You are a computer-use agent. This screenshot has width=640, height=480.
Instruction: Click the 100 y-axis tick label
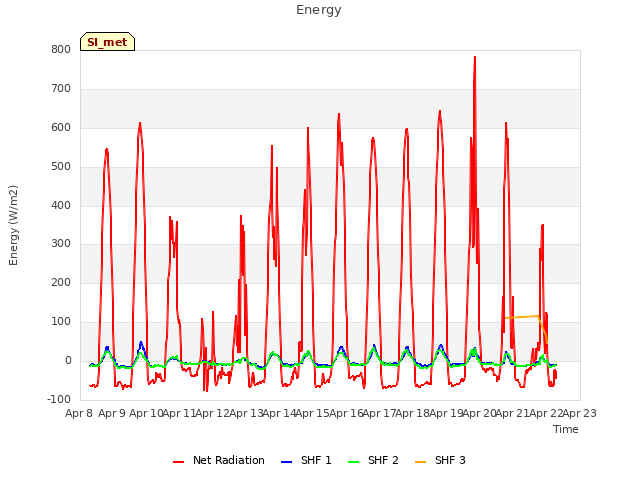coord(61,322)
